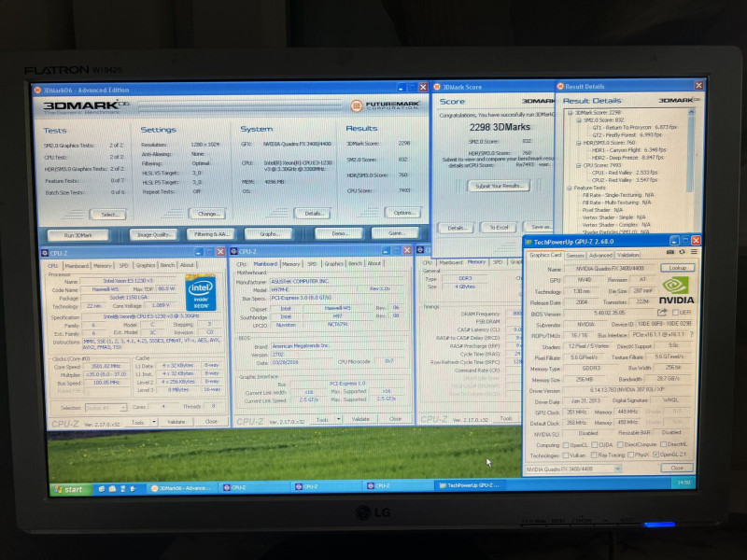Toggle the OpenGL 2.1 checkbox in GPU-Z
747x560 pixels.
(655, 455)
